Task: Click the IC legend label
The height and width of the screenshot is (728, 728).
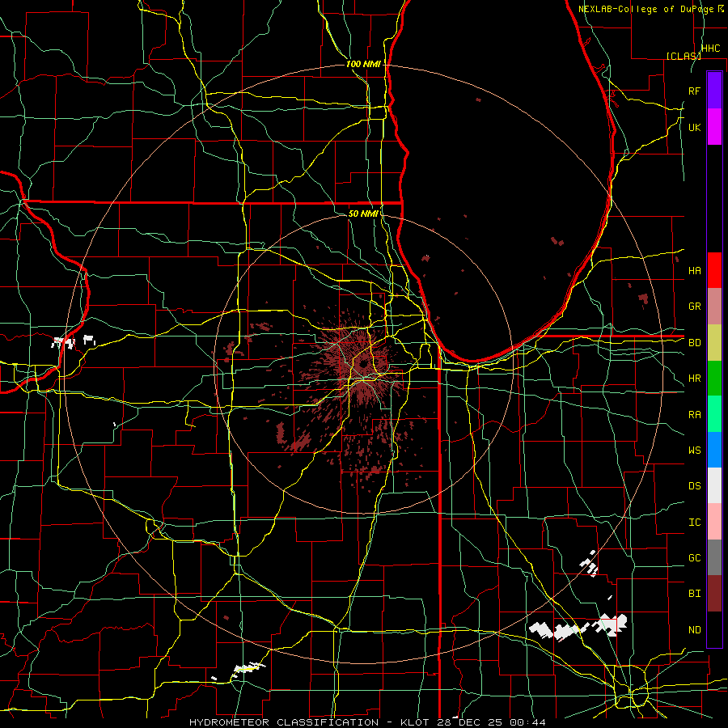Action: point(694,523)
